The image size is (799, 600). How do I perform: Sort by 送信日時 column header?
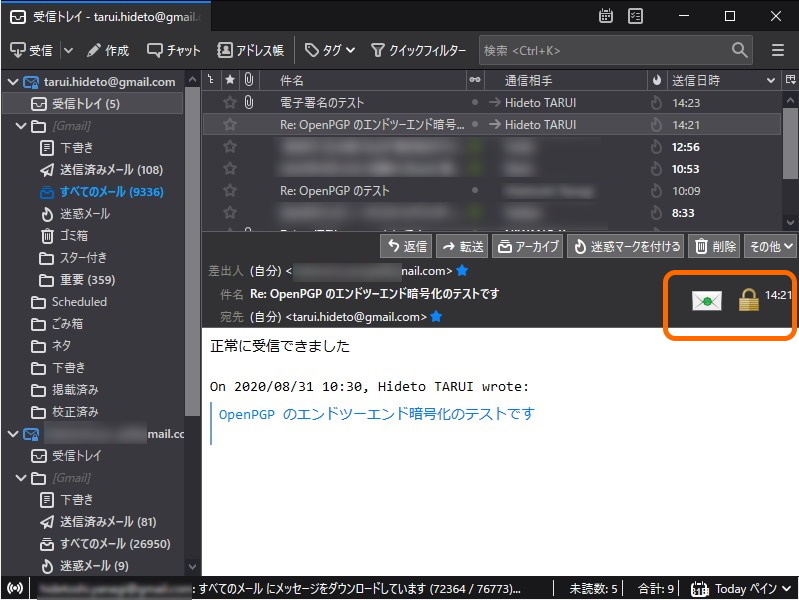pyautogui.click(x=723, y=80)
